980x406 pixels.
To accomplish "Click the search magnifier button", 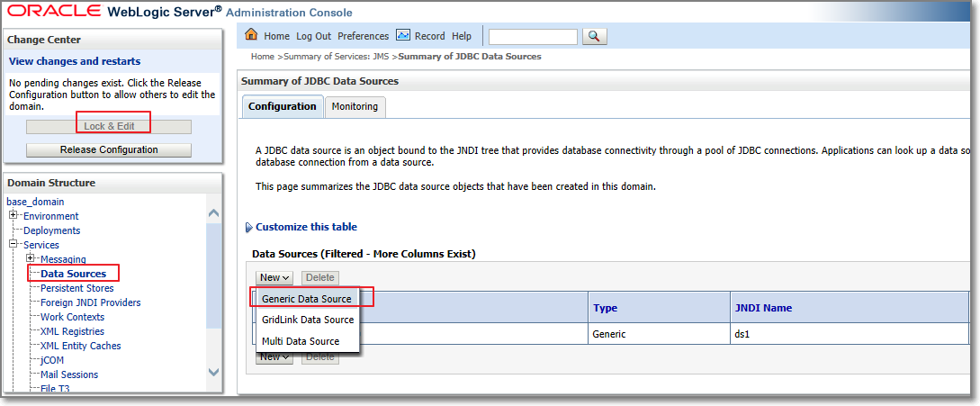I will pyautogui.click(x=595, y=36).
